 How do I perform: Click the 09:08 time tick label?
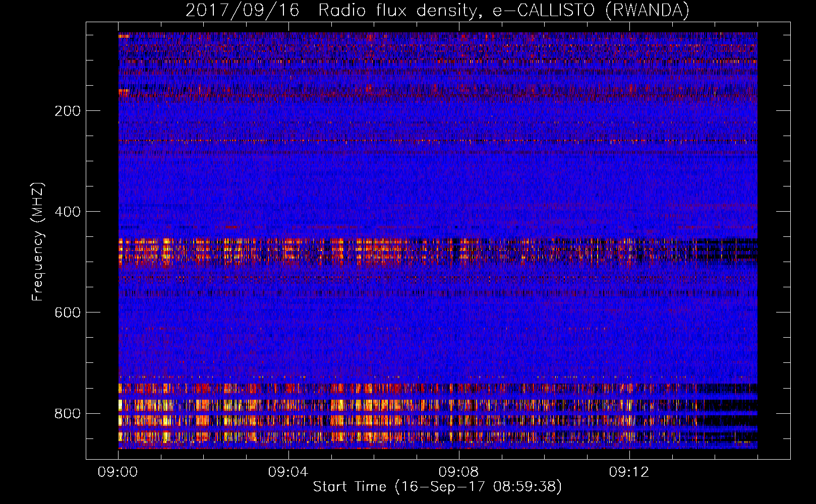(459, 472)
